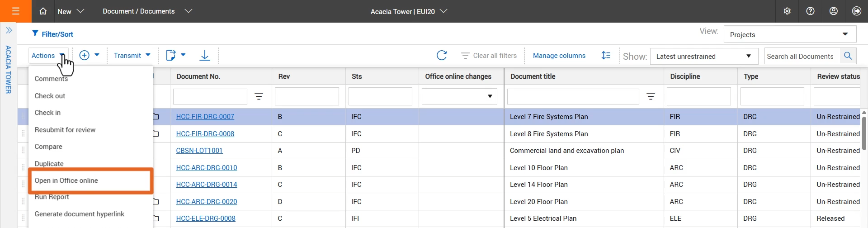Click Document No. filter input

coord(210,96)
